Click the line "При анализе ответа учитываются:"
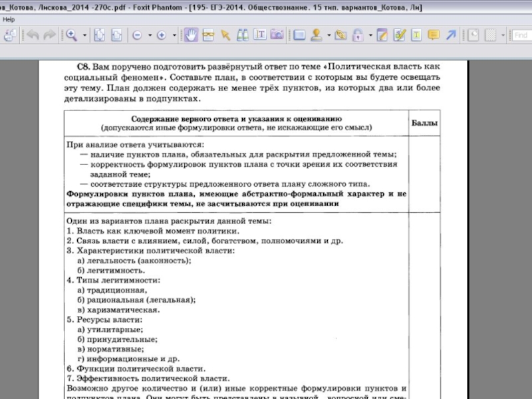532x399 pixels. tap(136, 145)
